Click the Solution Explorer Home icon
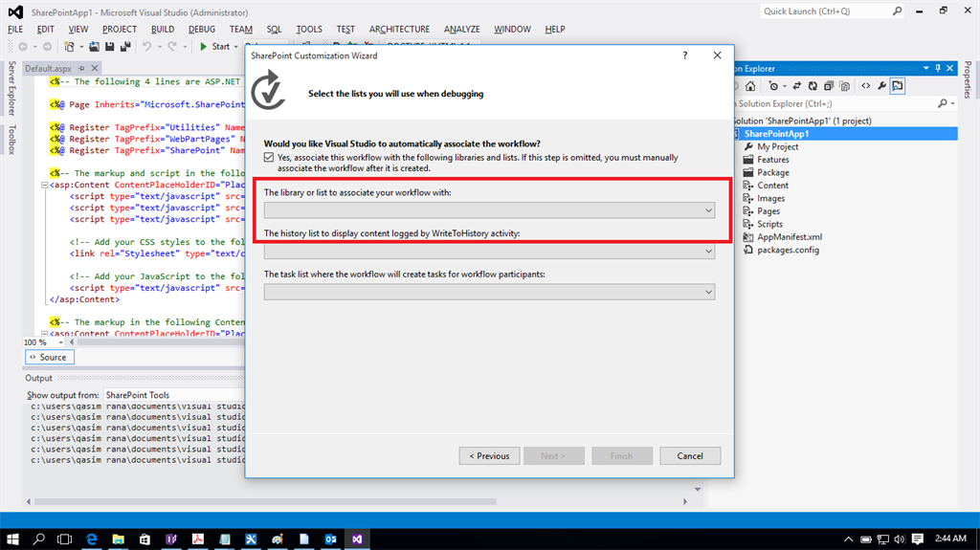Screen dimensions: 980x550 coord(750,86)
